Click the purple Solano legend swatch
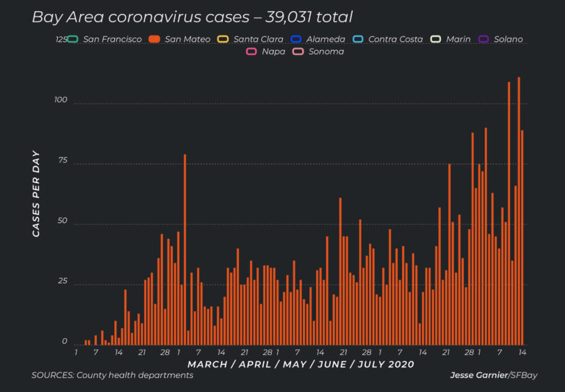Screen dimensions: 565x392 [483, 40]
